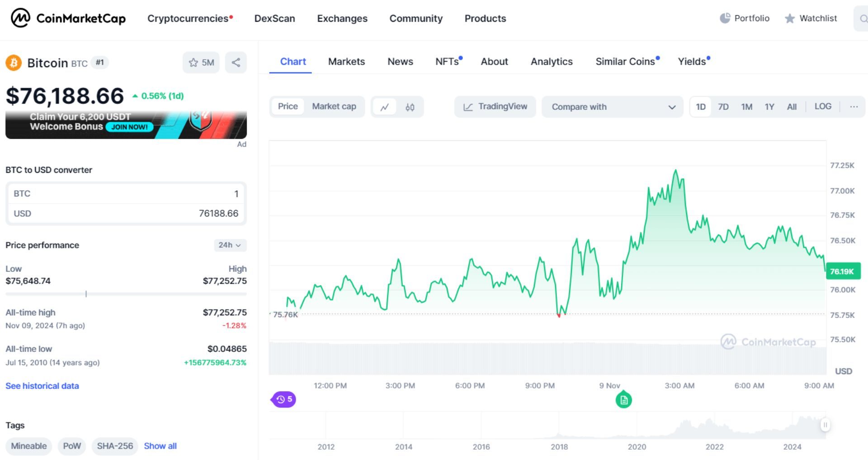
Task: Open See historical data link
Action: click(42, 386)
